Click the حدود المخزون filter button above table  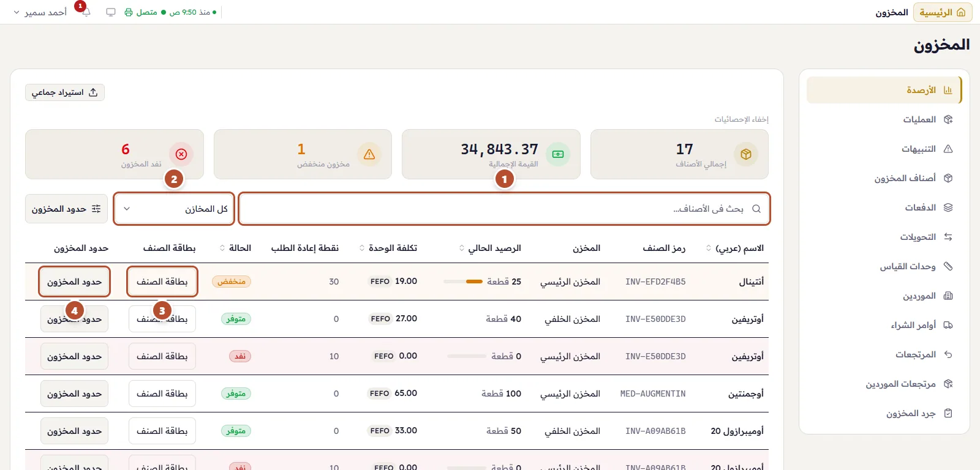click(66, 209)
